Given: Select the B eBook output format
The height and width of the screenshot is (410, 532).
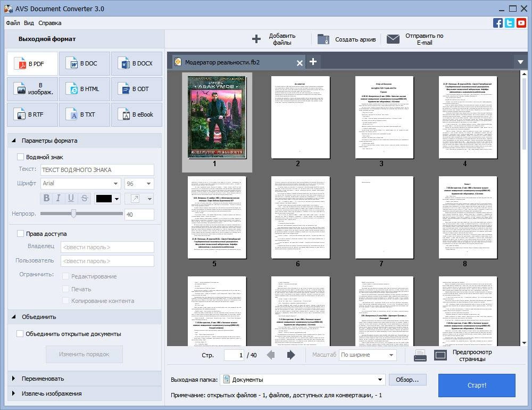Looking at the screenshot, I should [x=137, y=114].
